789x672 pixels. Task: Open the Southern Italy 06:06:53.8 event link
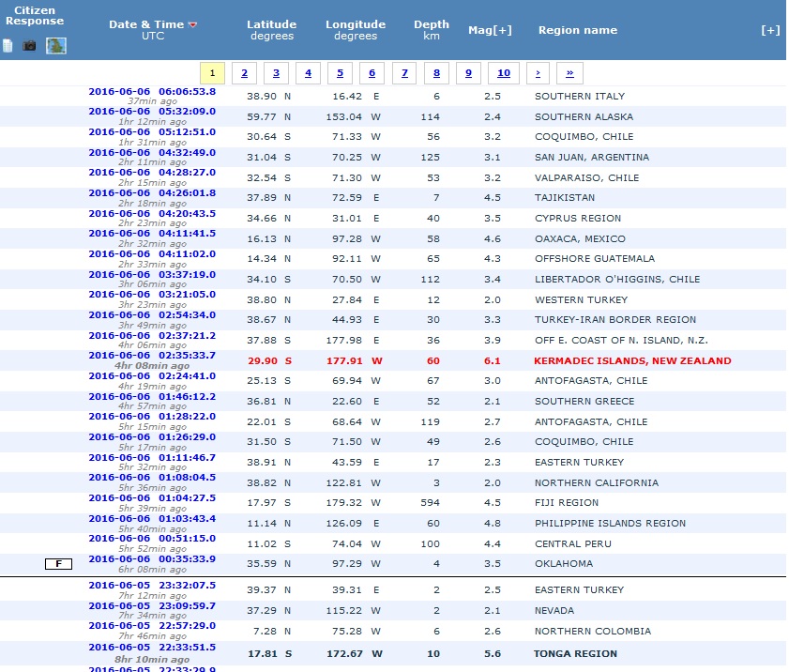click(152, 91)
